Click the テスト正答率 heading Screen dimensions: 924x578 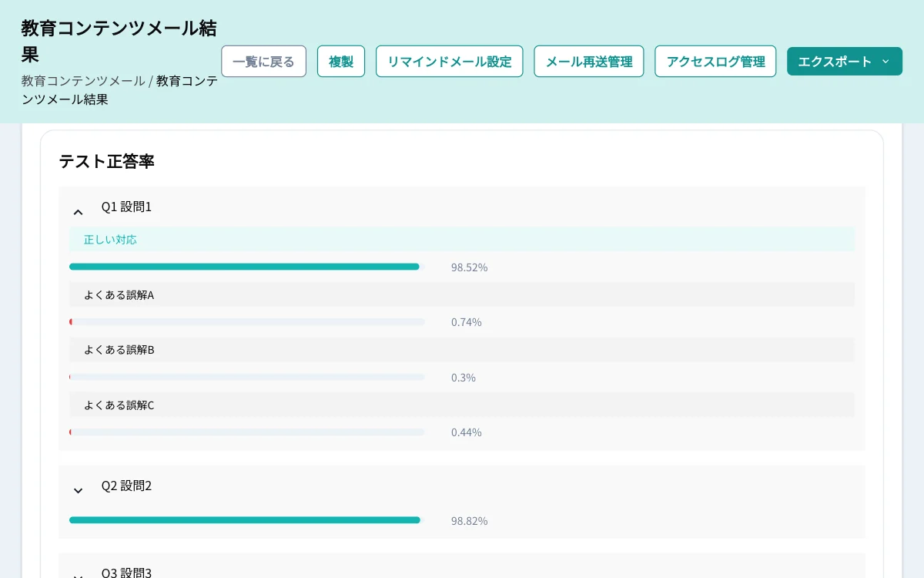tap(106, 161)
